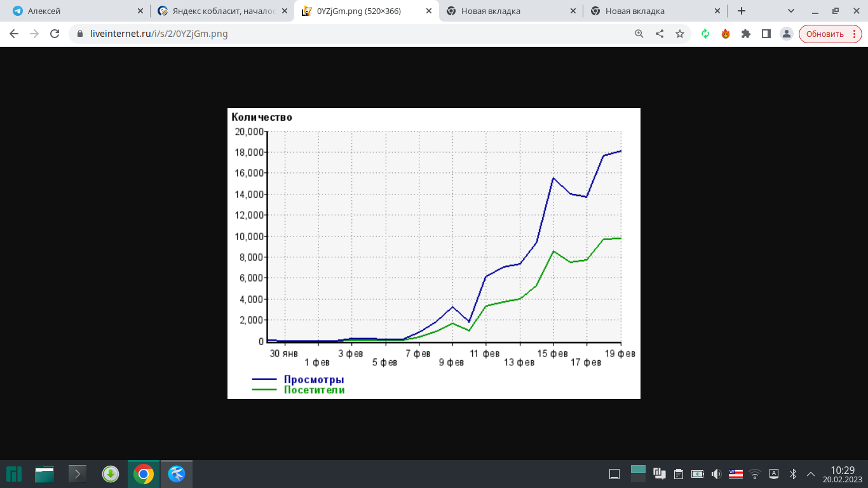Open the Chrome profile avatar

tap(787, 34)
